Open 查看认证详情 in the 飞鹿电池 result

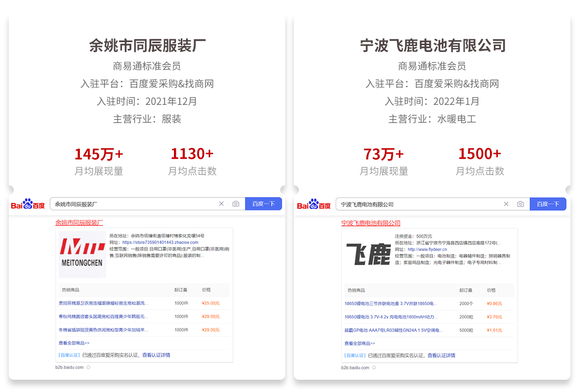point(441,355)
